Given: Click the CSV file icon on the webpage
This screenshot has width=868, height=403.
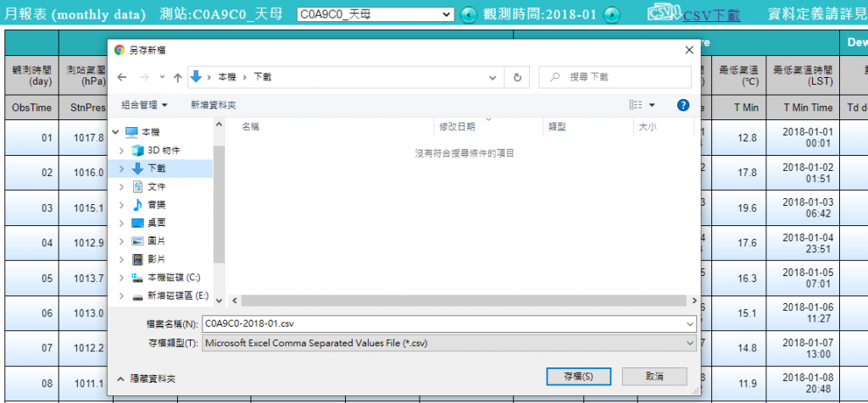Looking at the screenshot, I should 665,14.
